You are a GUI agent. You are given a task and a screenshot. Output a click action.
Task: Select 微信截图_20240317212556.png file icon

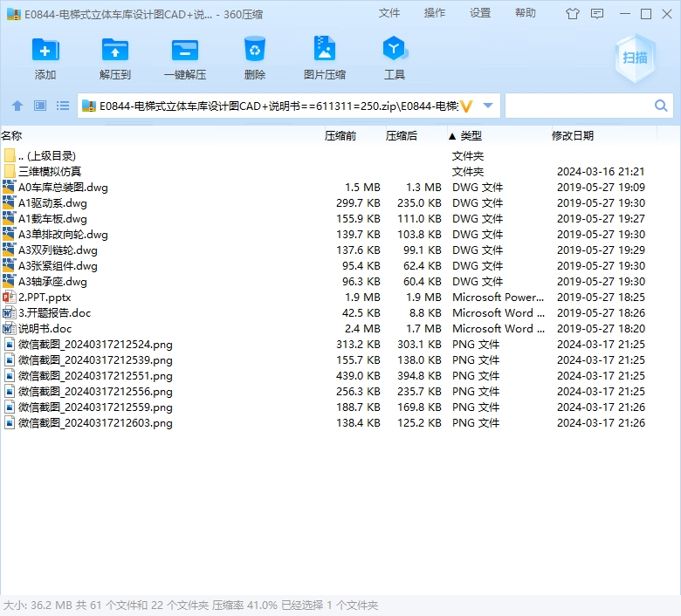coord(9,391)
